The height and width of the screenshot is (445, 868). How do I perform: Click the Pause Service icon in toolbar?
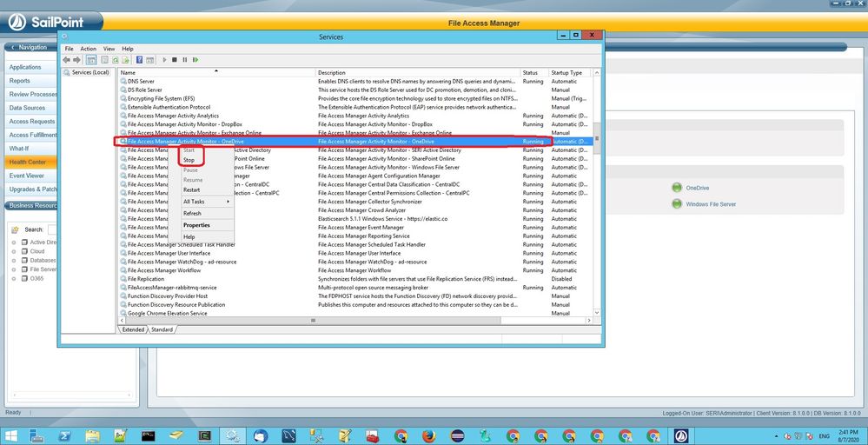coord(185,60)
